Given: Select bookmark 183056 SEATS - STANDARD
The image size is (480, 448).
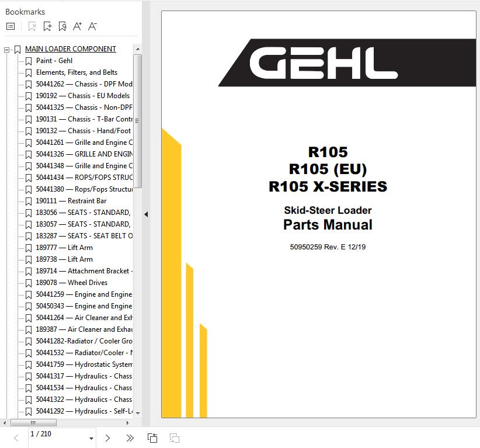Looking at the screenshot, I should (84, 213).
